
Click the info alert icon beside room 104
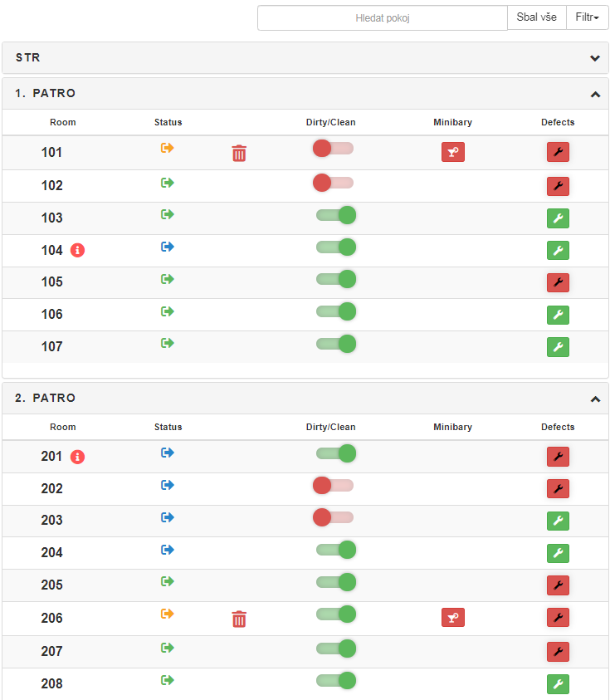pyautogui.click(x=78, y=250)
